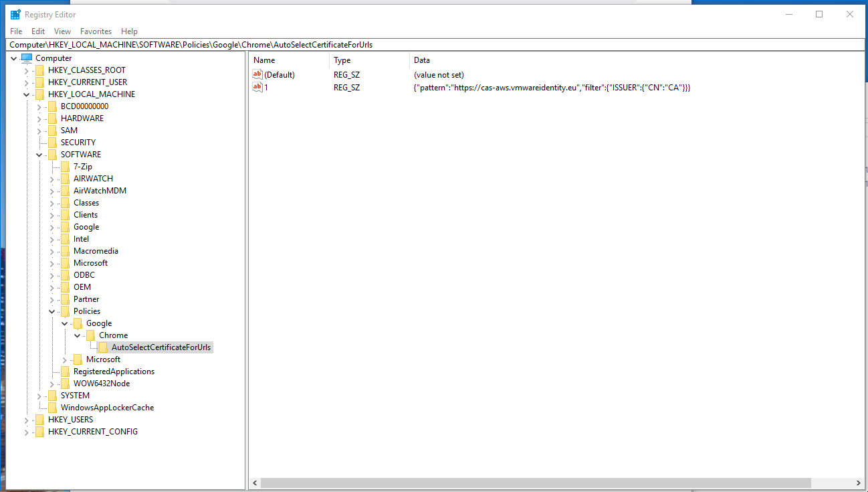Open the Favorites menu
Screen dimensions: 868x492
pos(96,31)
